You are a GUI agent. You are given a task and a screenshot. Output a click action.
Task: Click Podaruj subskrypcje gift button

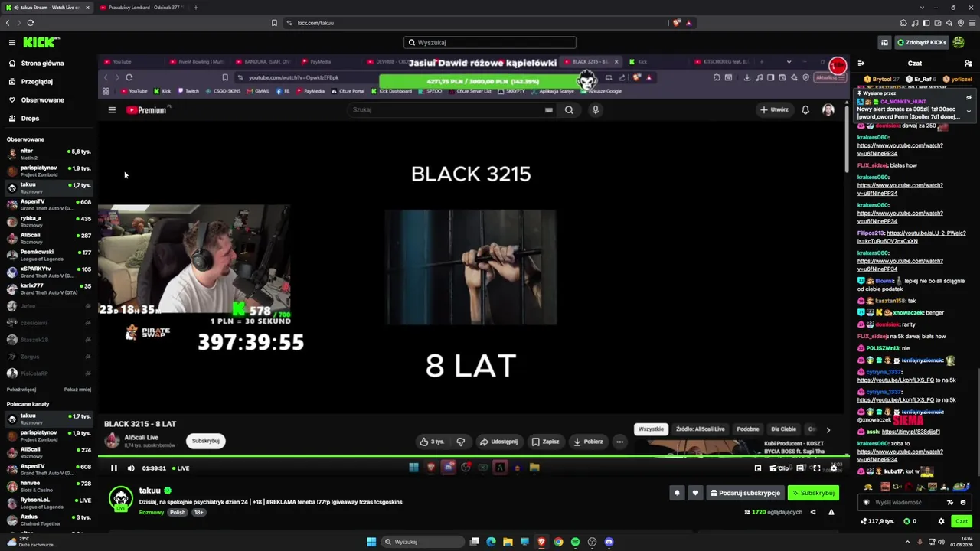pos(746,493)
